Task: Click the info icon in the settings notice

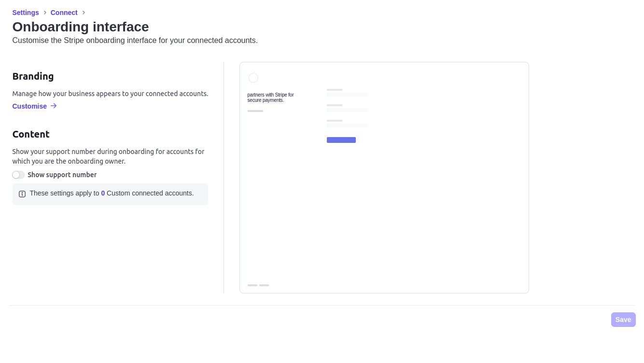Action: [x=22, y=194]
